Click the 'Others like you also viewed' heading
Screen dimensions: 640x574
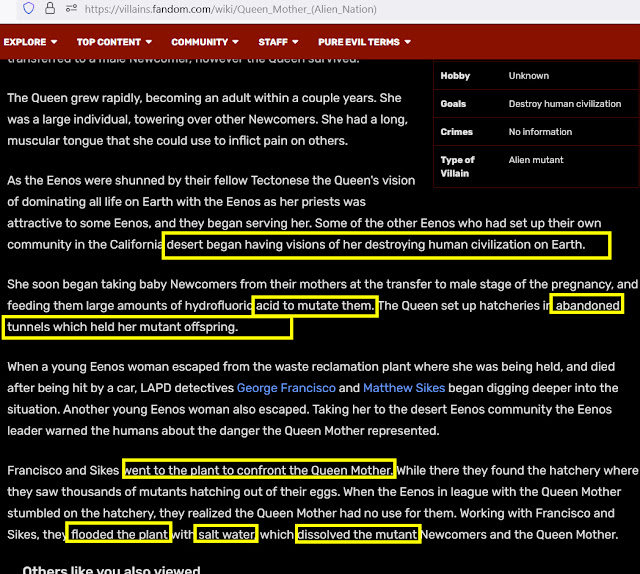[111, 570]
